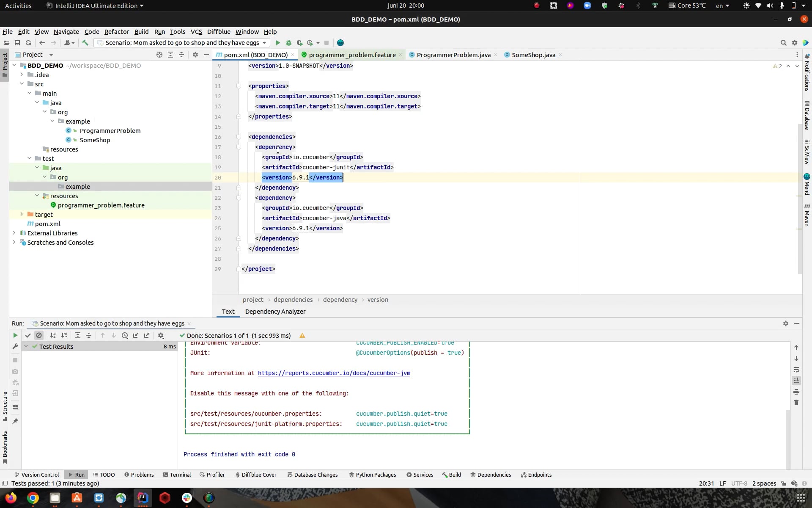Click dependencies in the breadcrumb bar
Screen dimensions: 812x508
tap(293, 299)
